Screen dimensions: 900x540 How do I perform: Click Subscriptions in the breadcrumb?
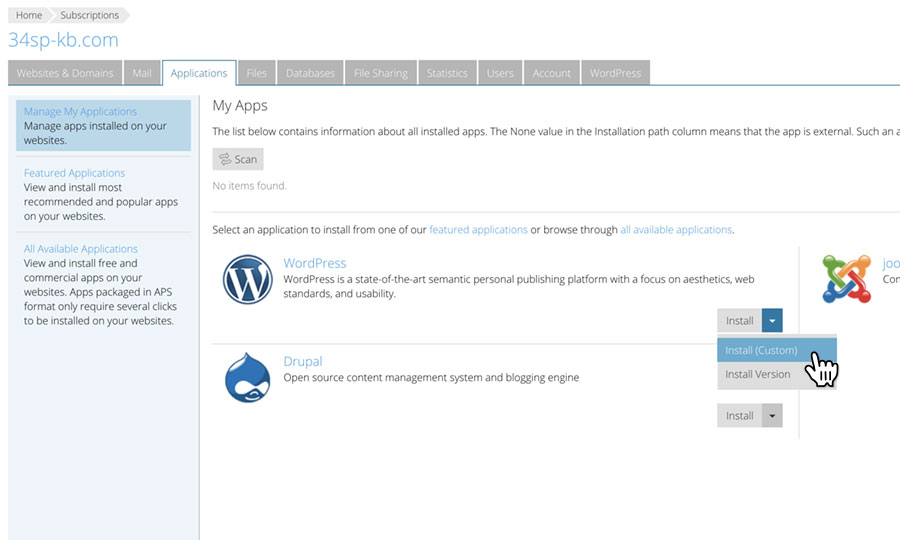90,15
